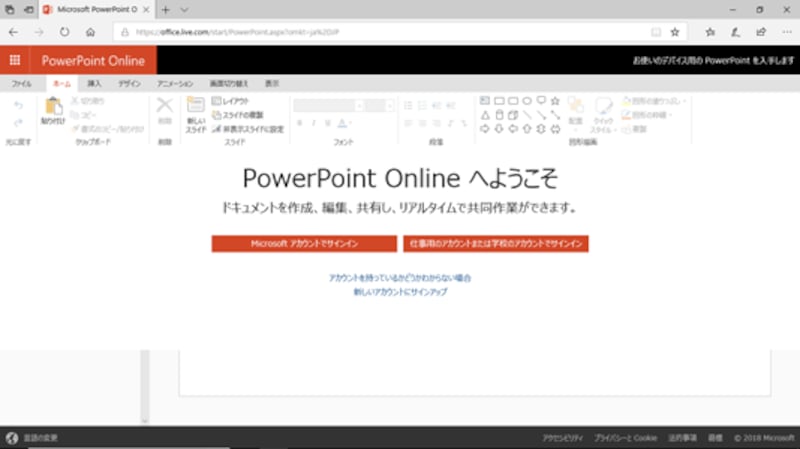The height and width of the screenshot is (449, 800).
Task: Open the Quick Styles (クイックスタイル) dropdown
Action: [603, 115]
